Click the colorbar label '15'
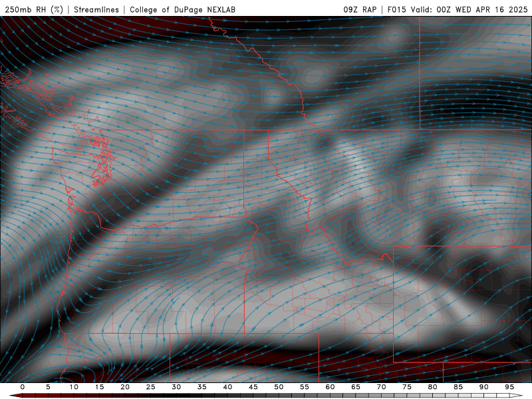 (99, 387)
